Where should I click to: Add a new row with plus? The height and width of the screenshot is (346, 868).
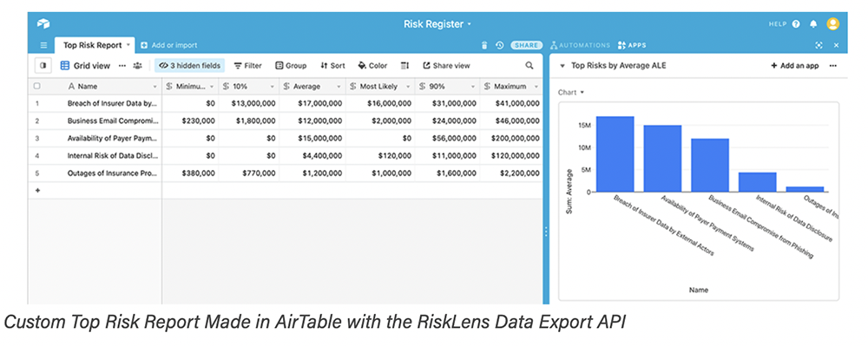tap(37, 191)
